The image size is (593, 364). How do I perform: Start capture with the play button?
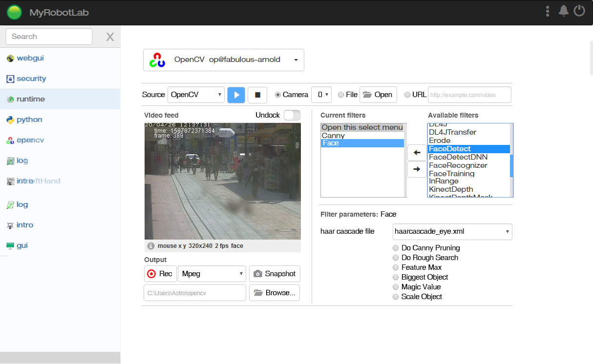(x=236, y=95)
